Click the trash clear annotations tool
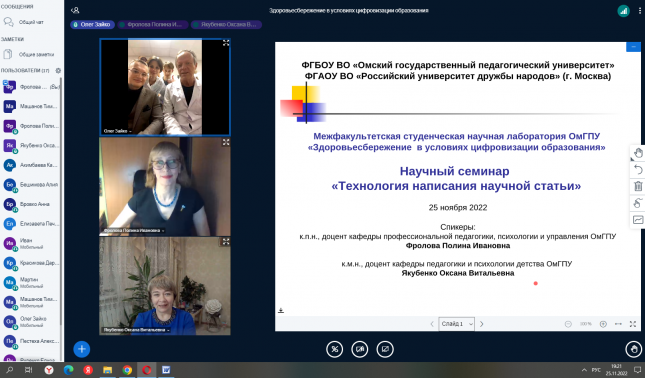Image resolution: width=645 pixels, height=378 pixels. (638, 186)
